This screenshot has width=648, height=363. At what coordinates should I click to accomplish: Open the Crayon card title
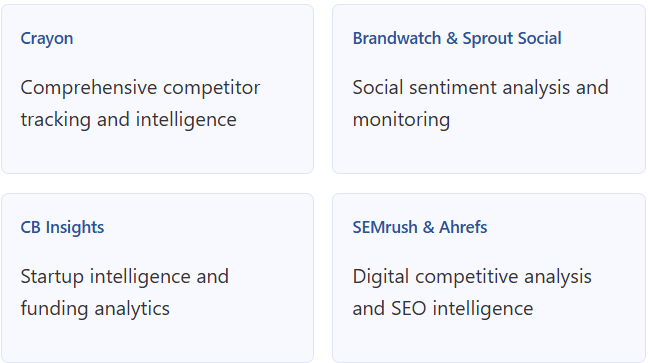47,39
